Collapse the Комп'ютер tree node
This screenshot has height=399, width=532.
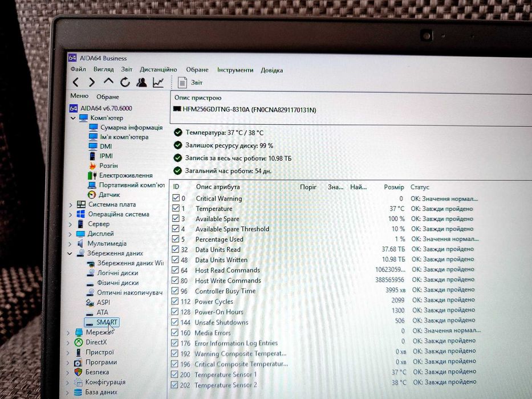click(73, 118)
